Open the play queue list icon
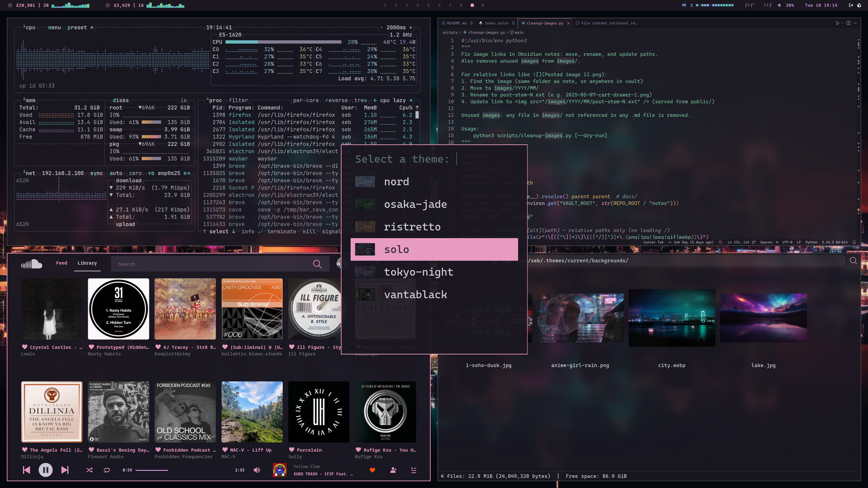The image size is (868, 488). [414, 470]
